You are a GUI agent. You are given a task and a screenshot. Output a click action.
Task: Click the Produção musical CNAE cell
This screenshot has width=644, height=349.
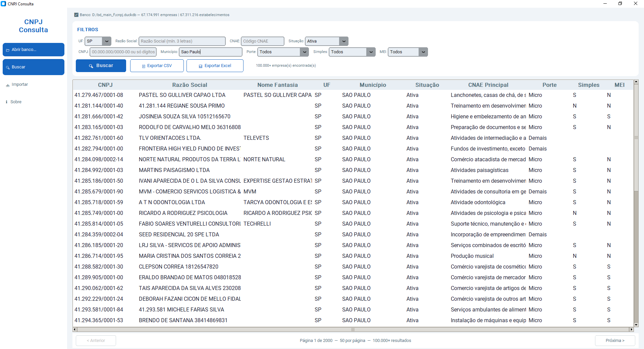coord(472,256)
